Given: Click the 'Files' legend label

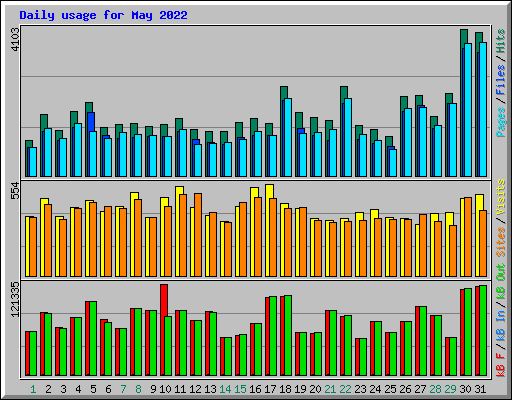Looking at the screenshot, I should tap(500, 79).
